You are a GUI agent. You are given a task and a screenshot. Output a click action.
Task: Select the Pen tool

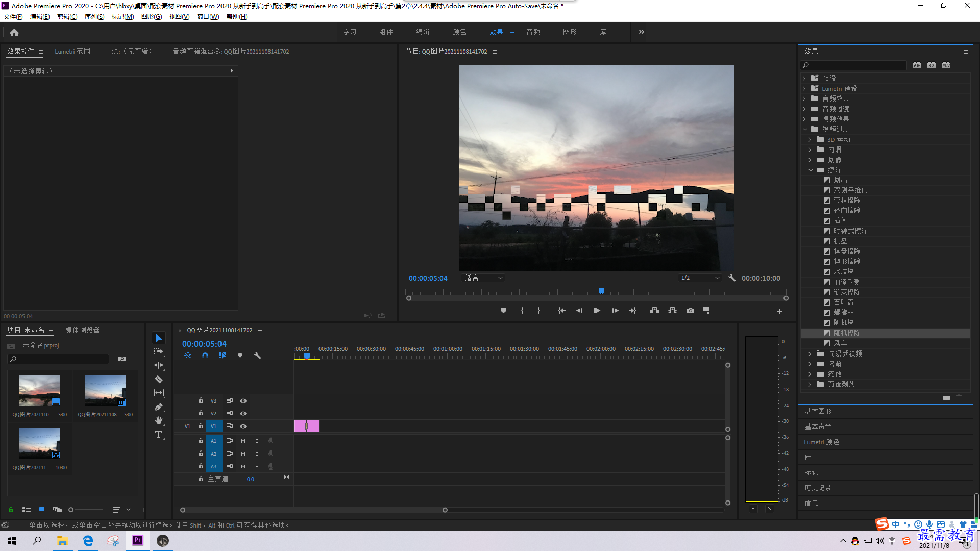pos(159,407)
